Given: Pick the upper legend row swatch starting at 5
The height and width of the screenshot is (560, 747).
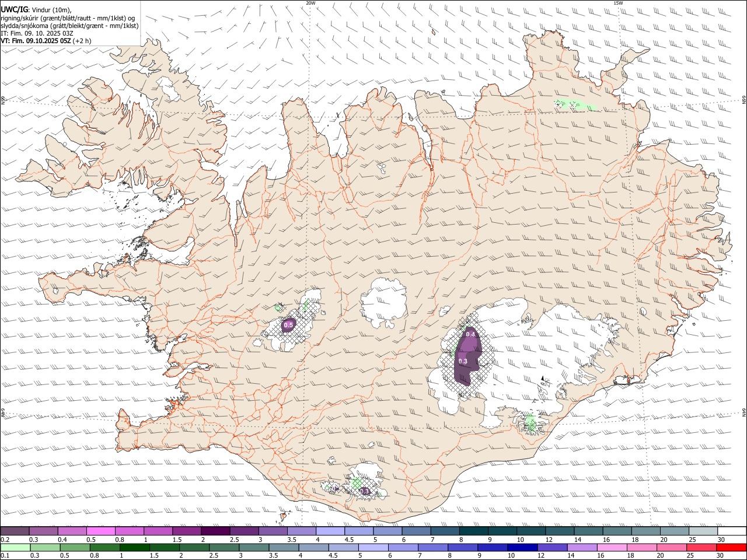Looking at the screenshot, I should click(x=387, y=531).
